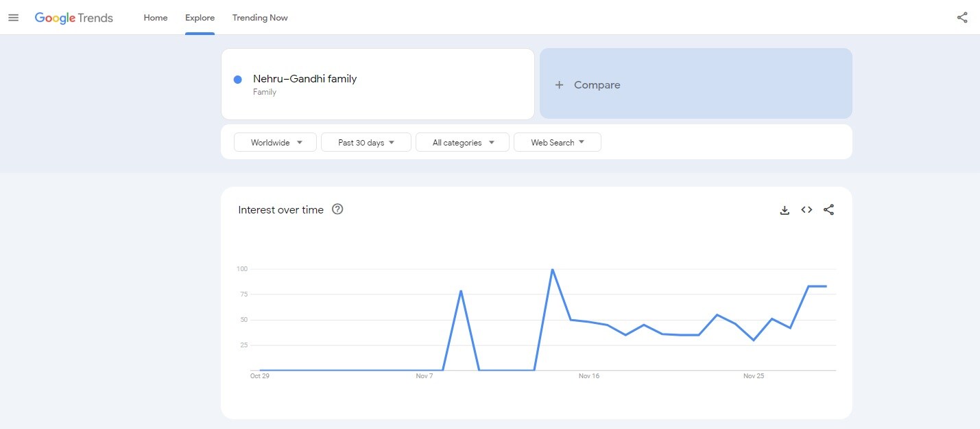Go to the Home tab

(x=156, y=18)
